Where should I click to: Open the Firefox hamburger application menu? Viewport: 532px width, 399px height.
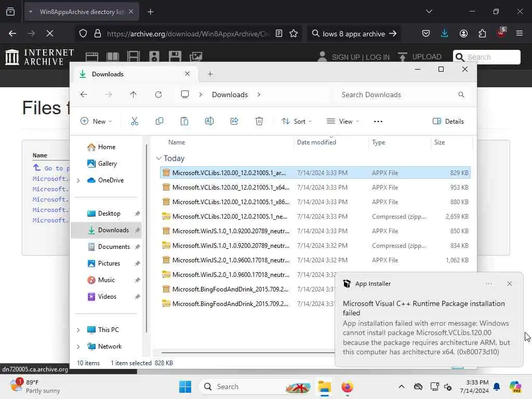[520, 33]
